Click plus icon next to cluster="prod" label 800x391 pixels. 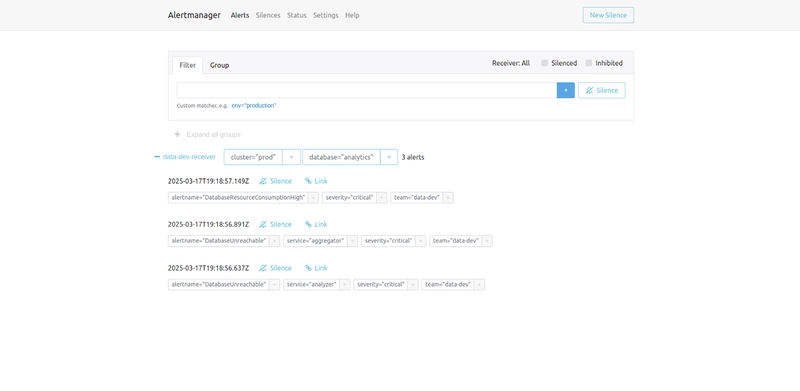click(x=291, y=157)
